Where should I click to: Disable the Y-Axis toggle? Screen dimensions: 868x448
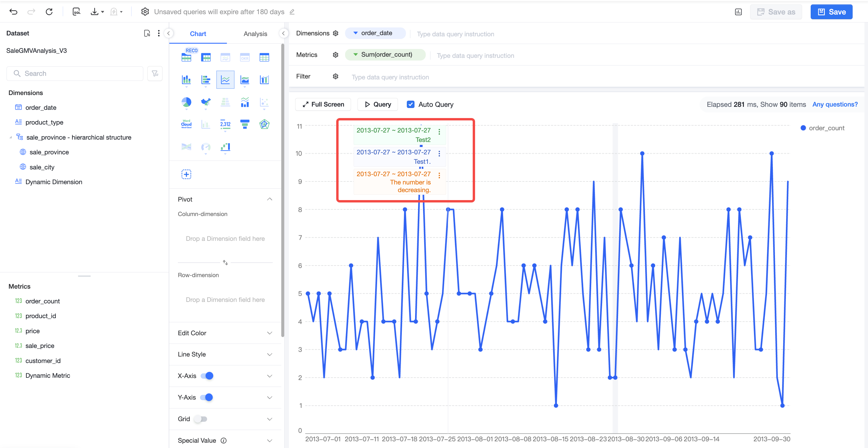207,397
